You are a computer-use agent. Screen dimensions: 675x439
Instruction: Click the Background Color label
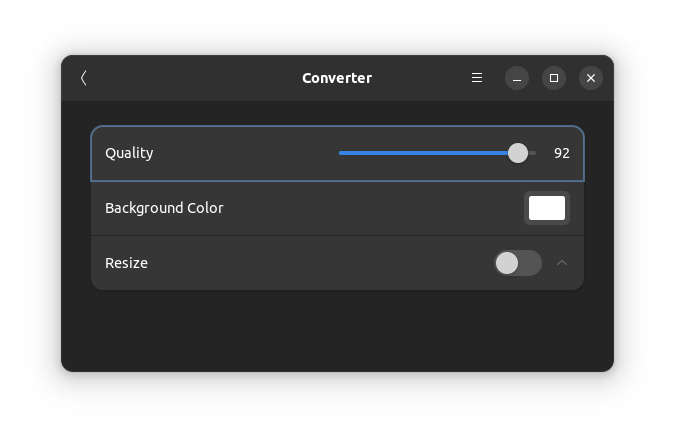pos(164,208)
